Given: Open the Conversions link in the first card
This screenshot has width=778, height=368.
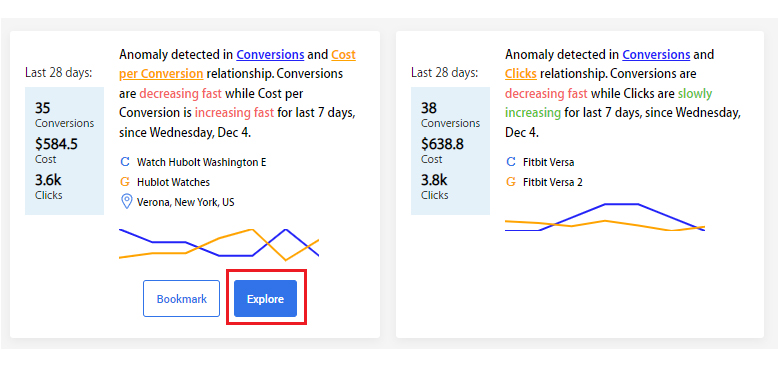Looking at the screenshot, I should point(270,55).
